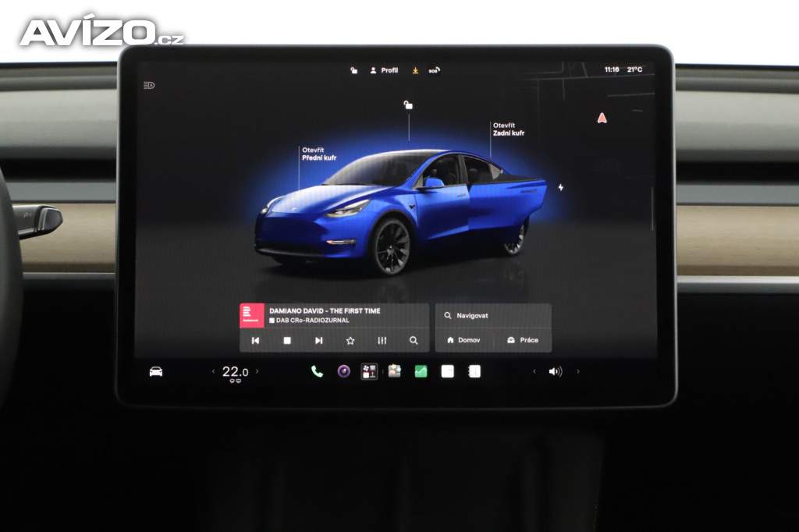Raise volume with right chevron

(x=578, y=371)
